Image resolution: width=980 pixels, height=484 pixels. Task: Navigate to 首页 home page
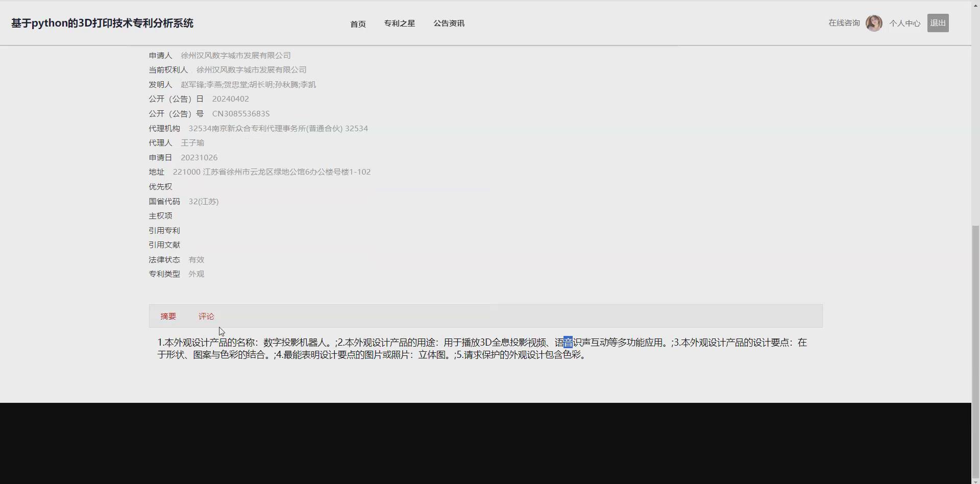(357, 23)
